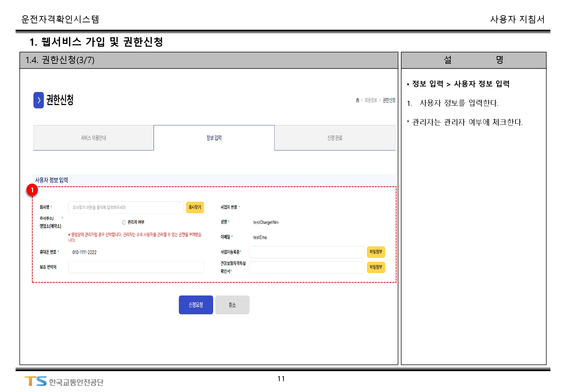The image size is (566, 392).
Task: Click the TS 한국교통안전공단 logo
Action: coord(64,382)
